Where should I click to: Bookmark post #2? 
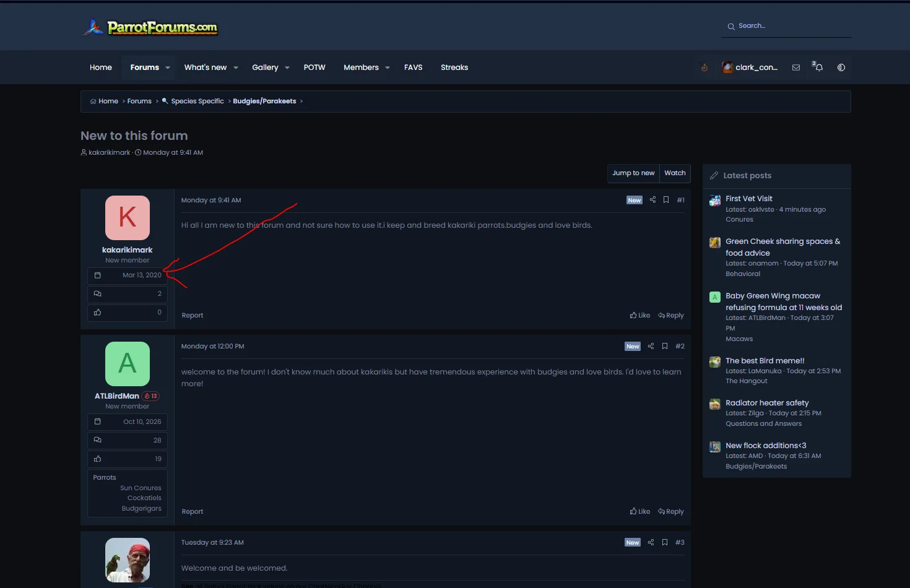665,346
